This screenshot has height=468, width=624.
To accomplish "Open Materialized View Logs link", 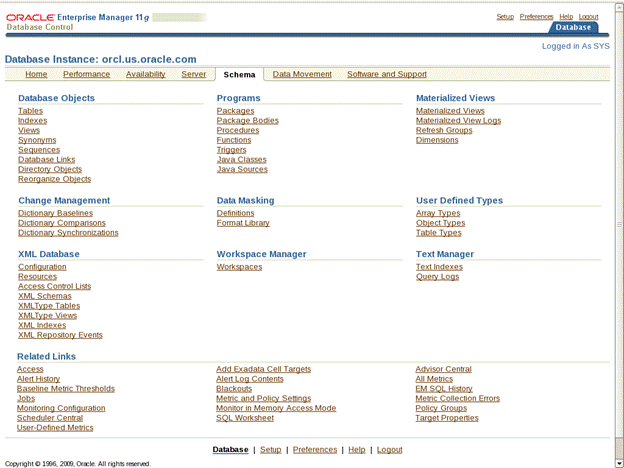I will [458, 121].
